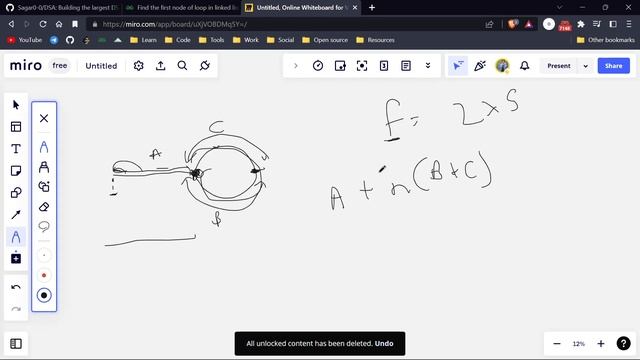The image size is (640, 360).
Task: Select the connection line arrow tool
Action: (x=16, y=215)
